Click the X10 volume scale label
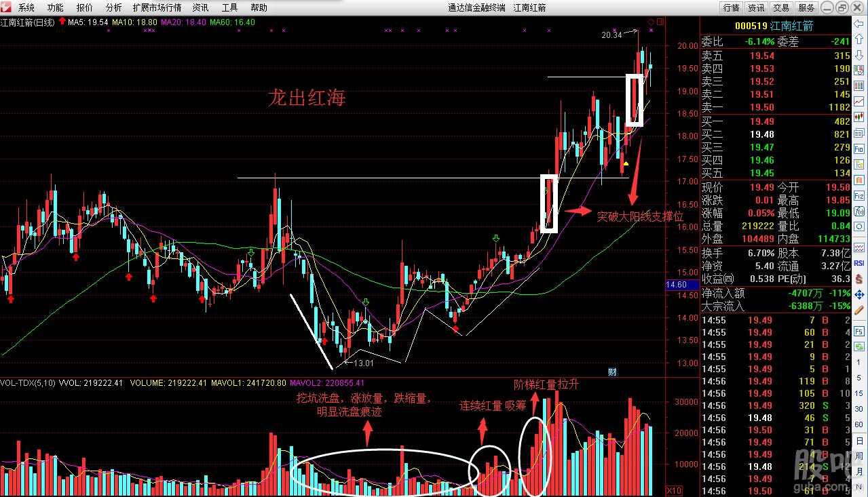 [x=675, y=490]
